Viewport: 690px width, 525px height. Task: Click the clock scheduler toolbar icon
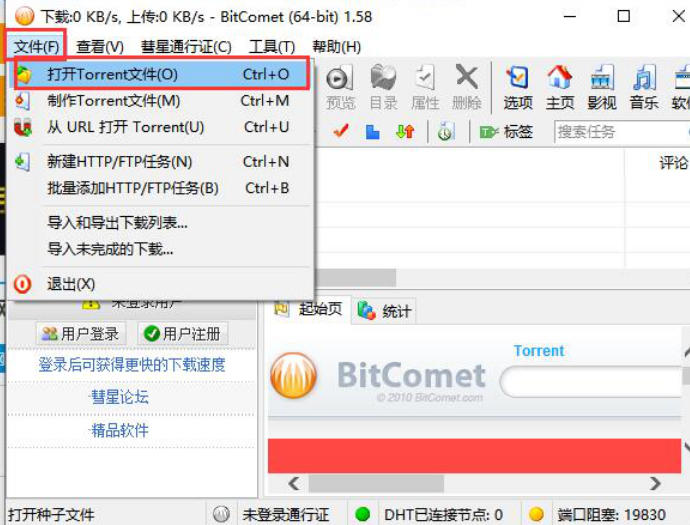[445, 132]
